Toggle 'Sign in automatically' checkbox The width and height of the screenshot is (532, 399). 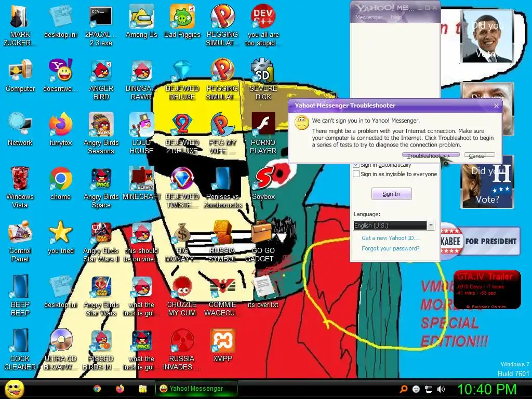pyautogui.click(x=356, y=165)
